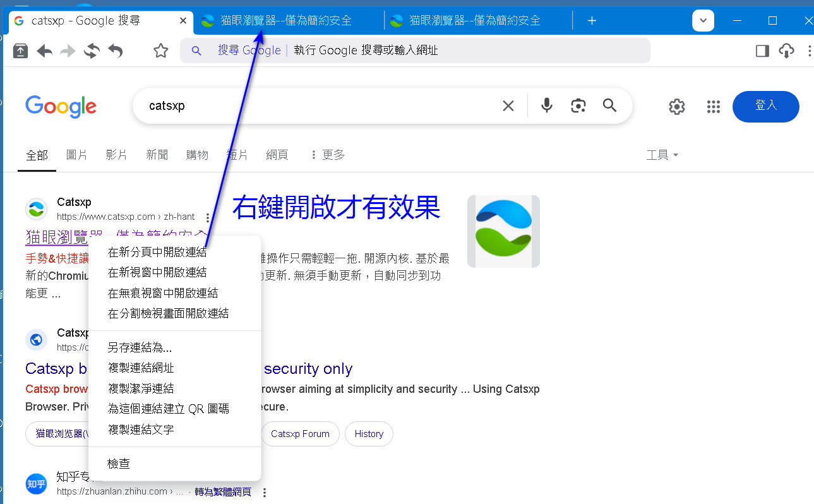This screenshot has height=504, width=814.
Task: Choose 在新分頁中開啟連結 from context menu
Action: pyautogui.click(x=175, y=252)
